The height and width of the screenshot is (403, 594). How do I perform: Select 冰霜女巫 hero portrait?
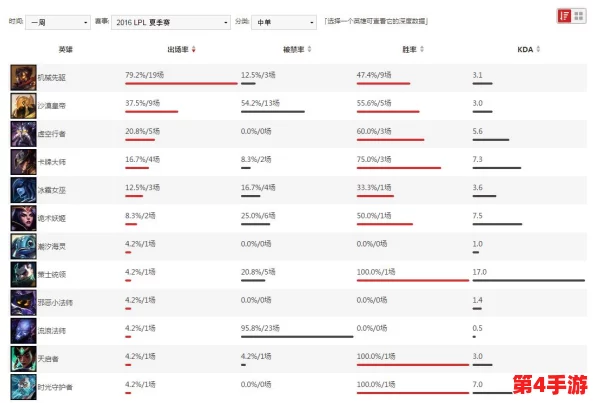[23, 190]
